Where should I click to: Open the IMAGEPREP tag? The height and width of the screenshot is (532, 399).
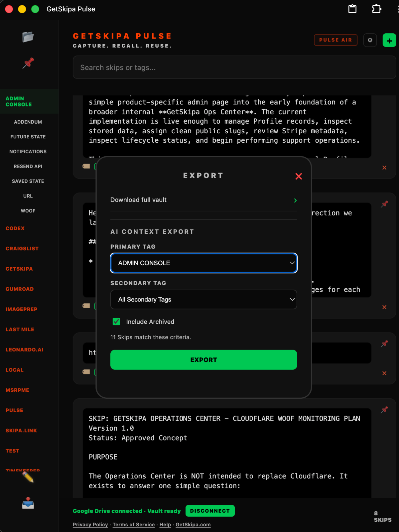[21, 309]
